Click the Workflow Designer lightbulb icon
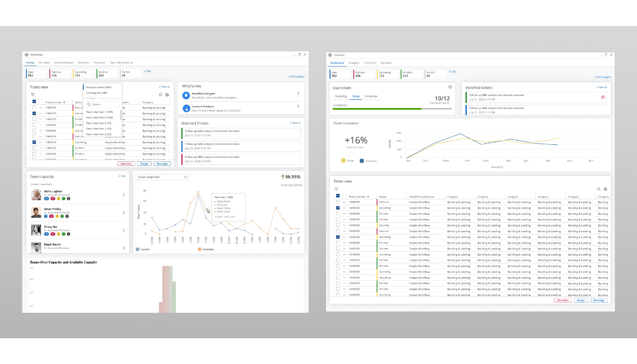The image size is (637, 364). [x=186, y=95]
